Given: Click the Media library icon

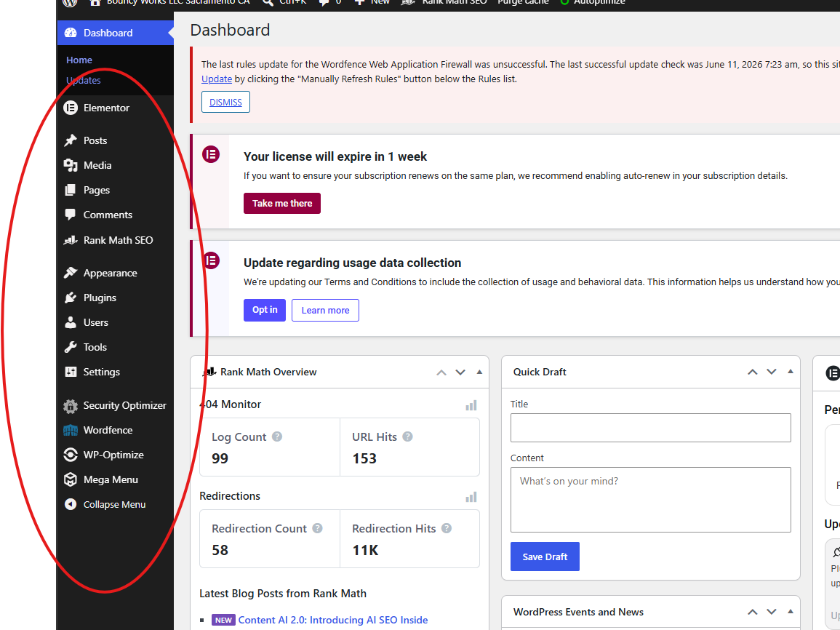Looking at the screenshot, I should click(71, 165).
